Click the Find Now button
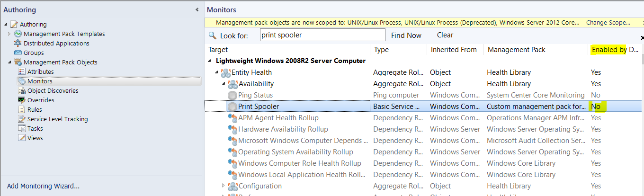644x196 pixels. click(406, 35)
